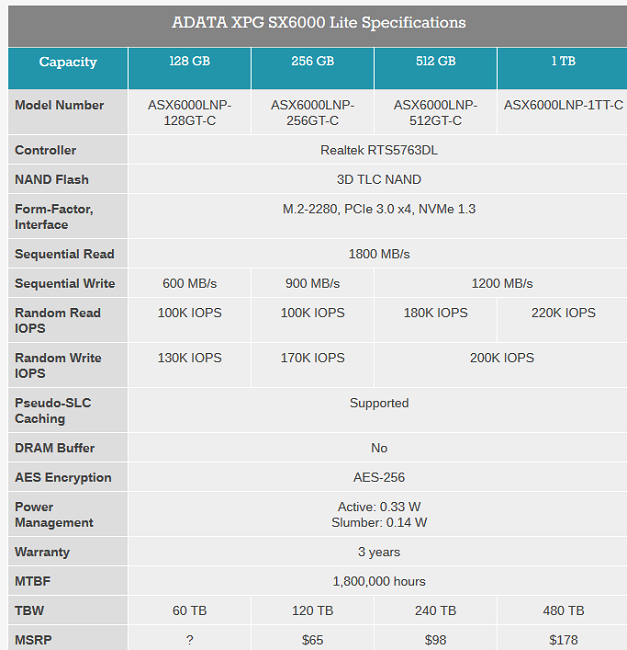This screenshot has height=650, width=627.
Task: Select the 600 MB/s sequential write value
Action: pos(189,284)
